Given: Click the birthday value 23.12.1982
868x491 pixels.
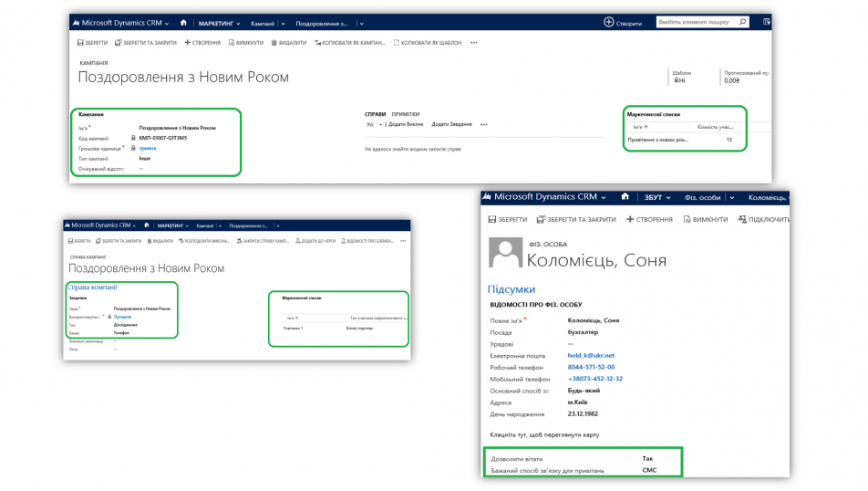Looking at the screenshot, I should point(583,413).
